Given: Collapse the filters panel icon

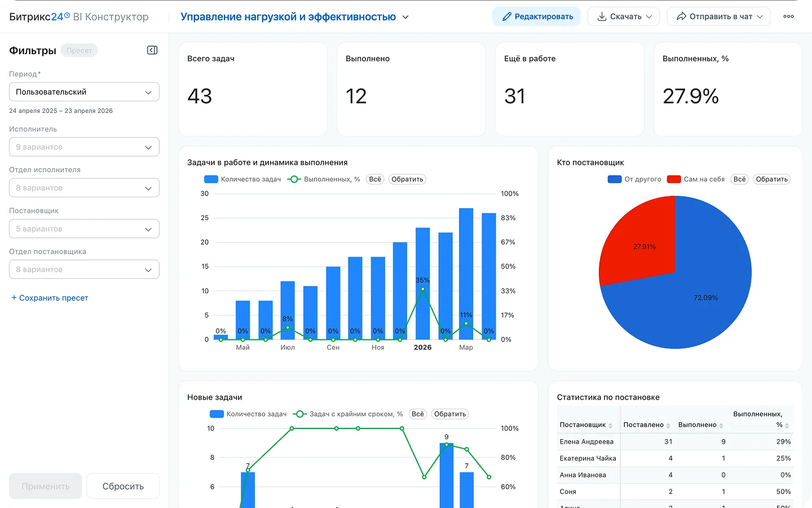Looking at the screenshot, I should [152, 50].
